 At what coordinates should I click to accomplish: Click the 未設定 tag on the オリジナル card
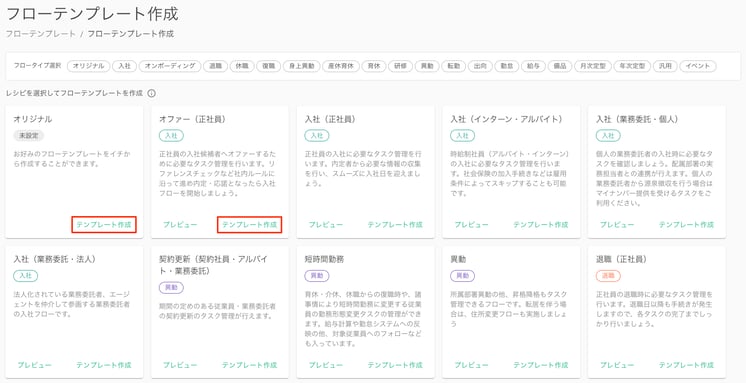coord(29,136)
